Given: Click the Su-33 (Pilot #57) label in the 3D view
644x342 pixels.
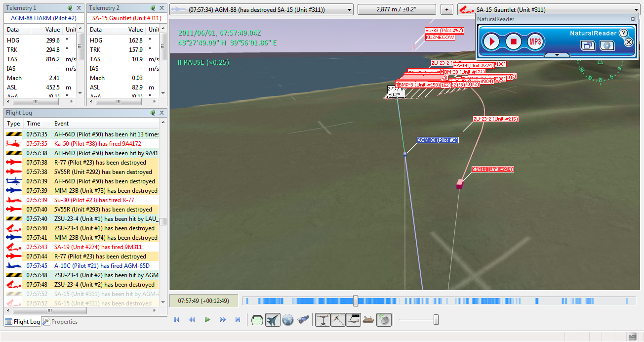Looking at the screenshot, I should coord(444,31).
